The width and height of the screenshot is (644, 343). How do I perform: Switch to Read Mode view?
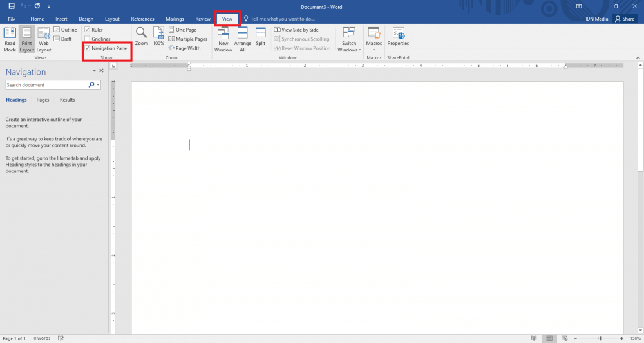[10, 39]
